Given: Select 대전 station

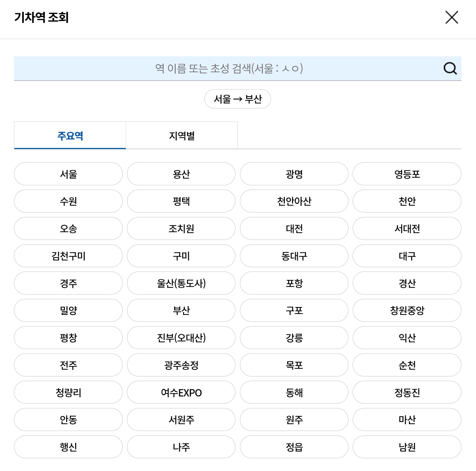Looking at the screenshot, I should click(294, 229).
